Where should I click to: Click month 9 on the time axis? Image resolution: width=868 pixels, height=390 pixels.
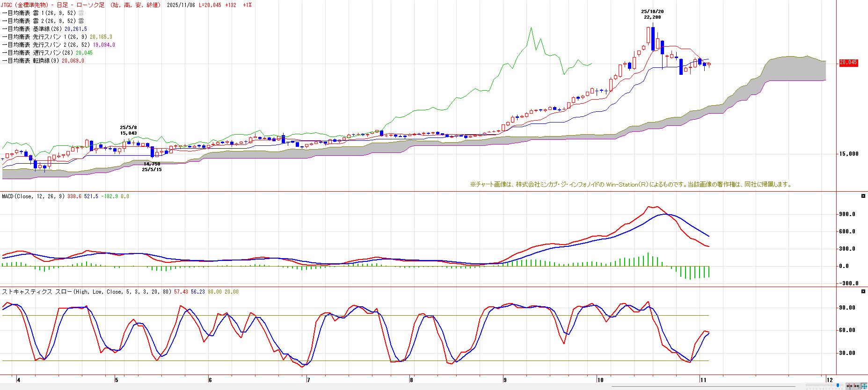[504, 380]
